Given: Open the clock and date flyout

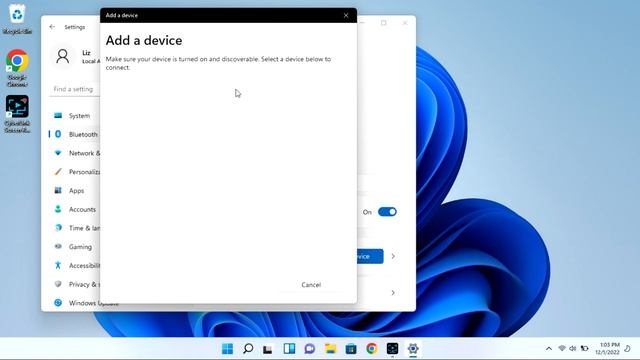Looking at the screenshot, I should pos(607,348).
